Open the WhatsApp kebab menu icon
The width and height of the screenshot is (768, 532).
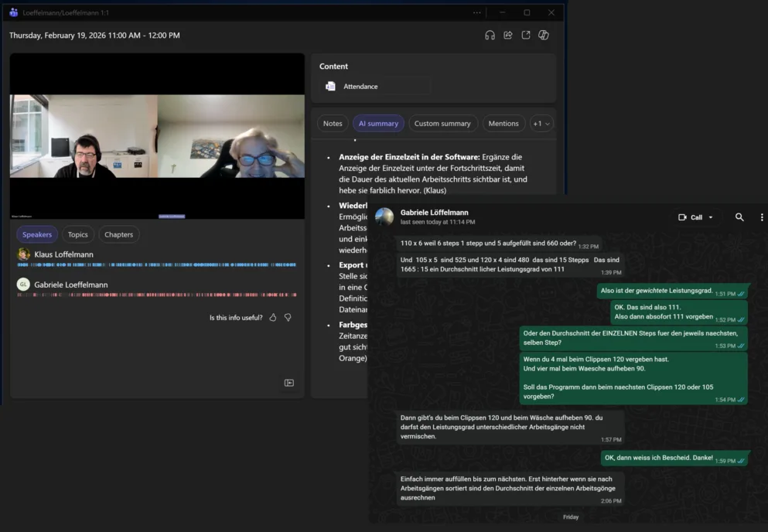pos(762,217)
